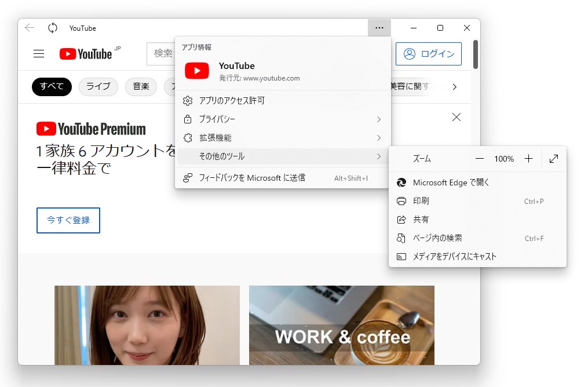The image size is (588, 387).
Task: Dismiss the YouTube Premium banner
Action: point(456,117)
